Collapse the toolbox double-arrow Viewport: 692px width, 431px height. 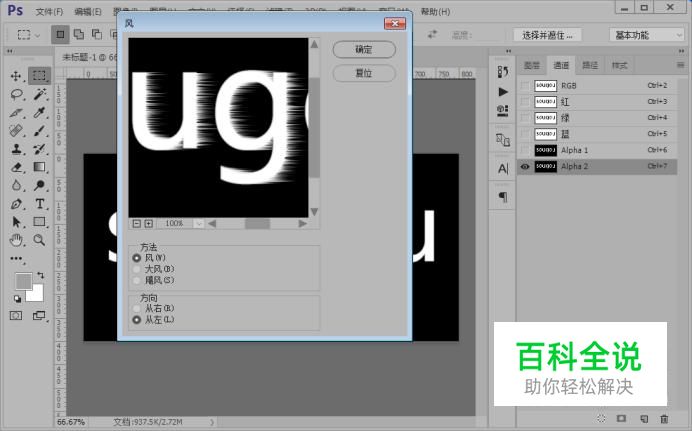click(x=10, y=51)
